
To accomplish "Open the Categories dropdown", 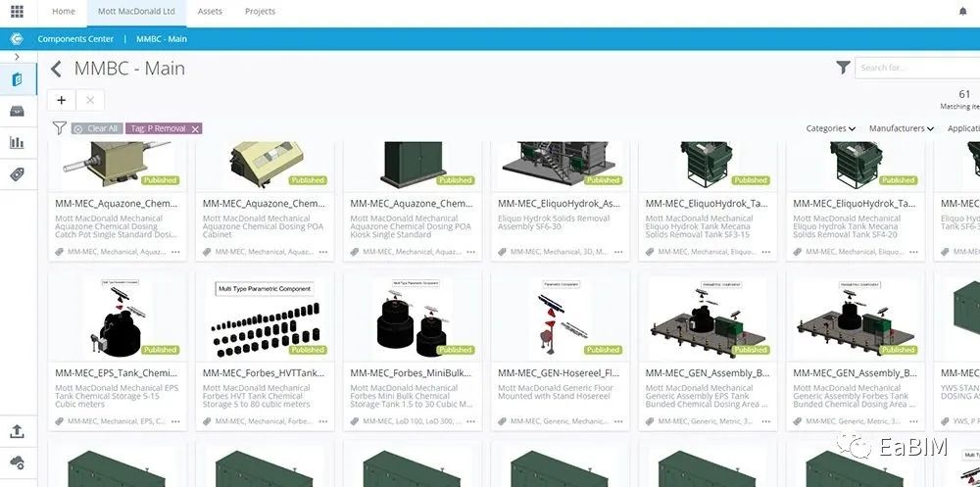I will tap(830, 128).
